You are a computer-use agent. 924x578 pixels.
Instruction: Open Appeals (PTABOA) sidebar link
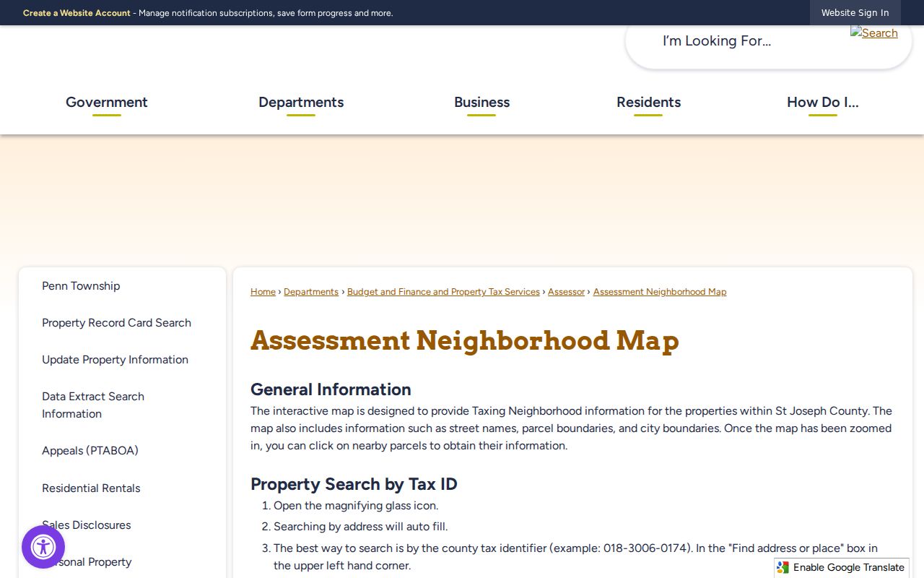pyautogui.click(x=90, y=451)
